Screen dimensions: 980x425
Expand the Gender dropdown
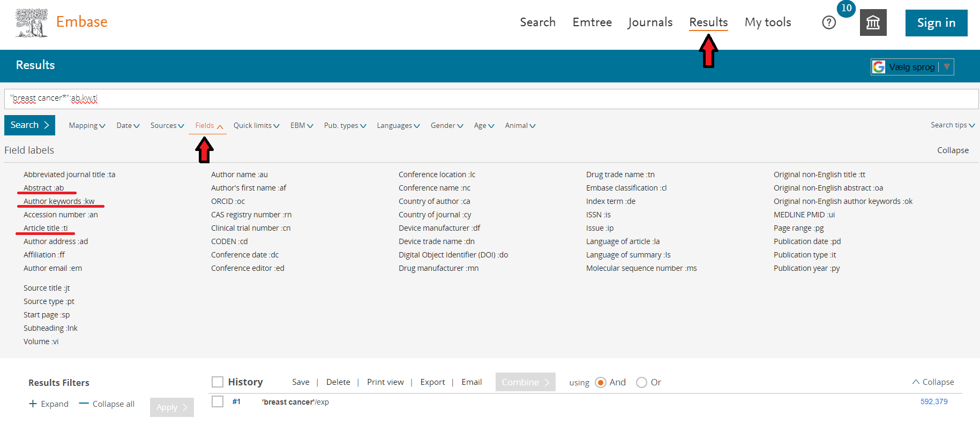(x=447, y=125)
